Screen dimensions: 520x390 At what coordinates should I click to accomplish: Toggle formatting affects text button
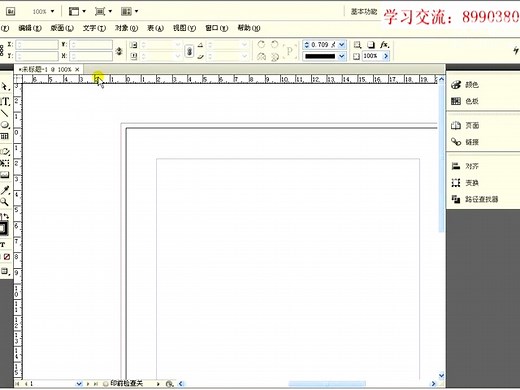point(3,245)
